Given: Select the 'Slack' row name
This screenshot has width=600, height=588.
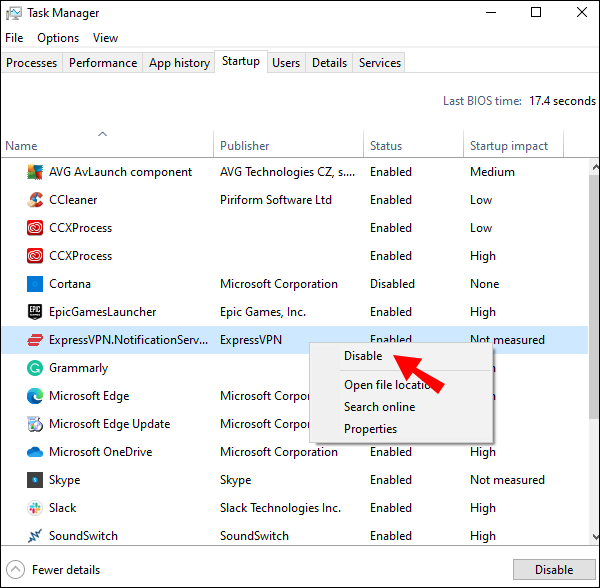Looking at the screenshot, I should (x=62, y=508).
